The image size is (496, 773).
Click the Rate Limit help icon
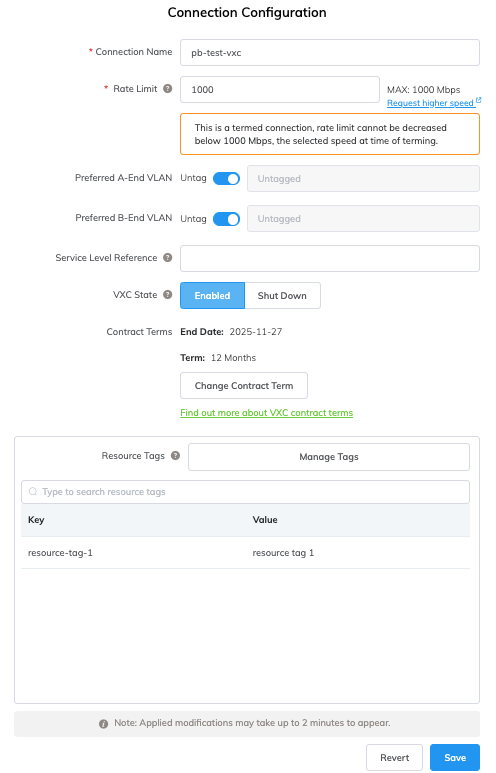coord(168,89)
